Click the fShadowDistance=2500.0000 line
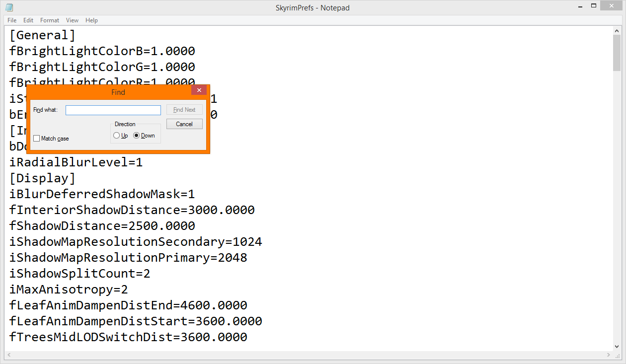 (x=102, y=226)
